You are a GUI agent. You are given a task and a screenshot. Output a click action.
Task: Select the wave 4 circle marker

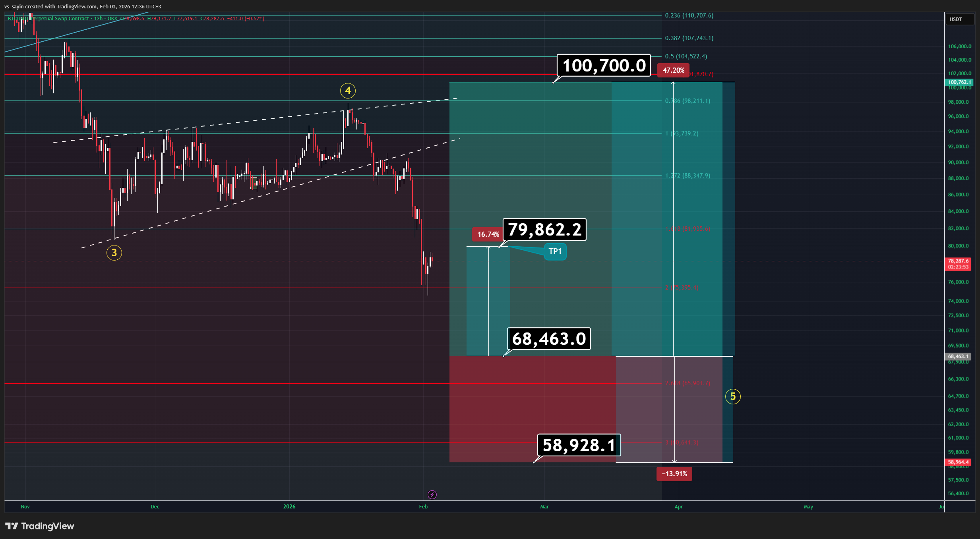pos(348,91)
